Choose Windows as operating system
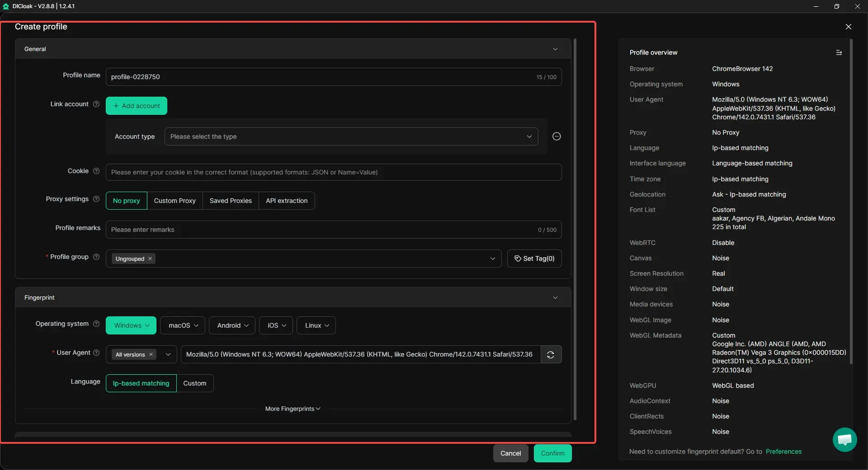868x470 pixels. point(131,325)
